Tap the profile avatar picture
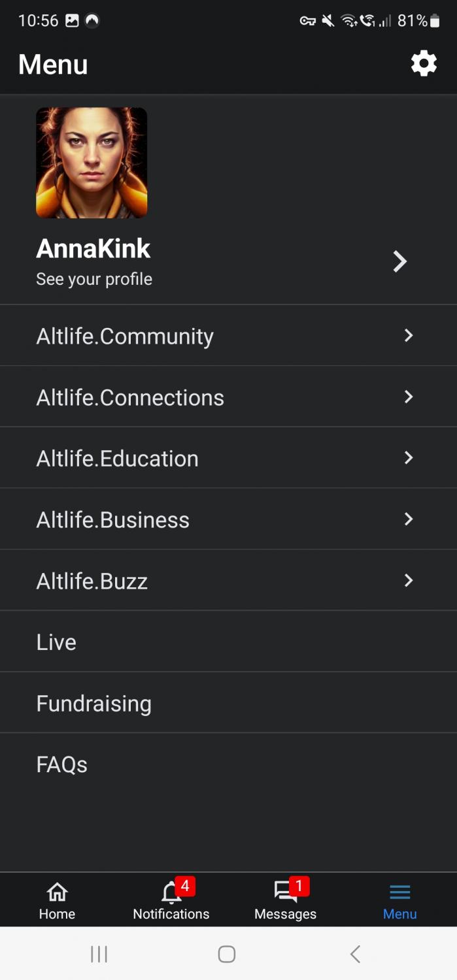457x980 pixels. [x=92, y=163]
